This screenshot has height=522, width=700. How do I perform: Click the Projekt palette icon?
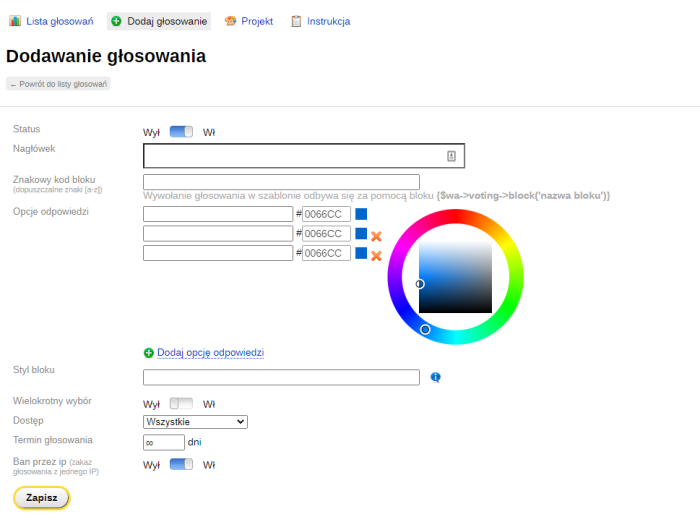[x=231, y=21]
